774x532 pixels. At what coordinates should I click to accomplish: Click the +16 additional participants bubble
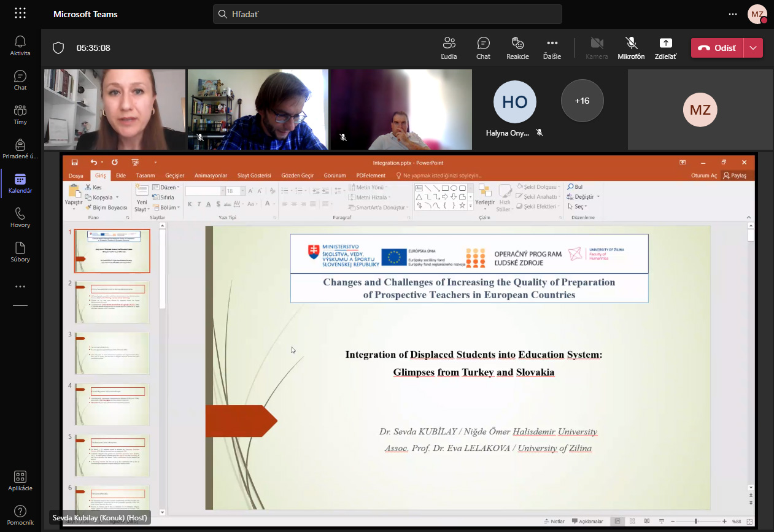tap(582, 101)
